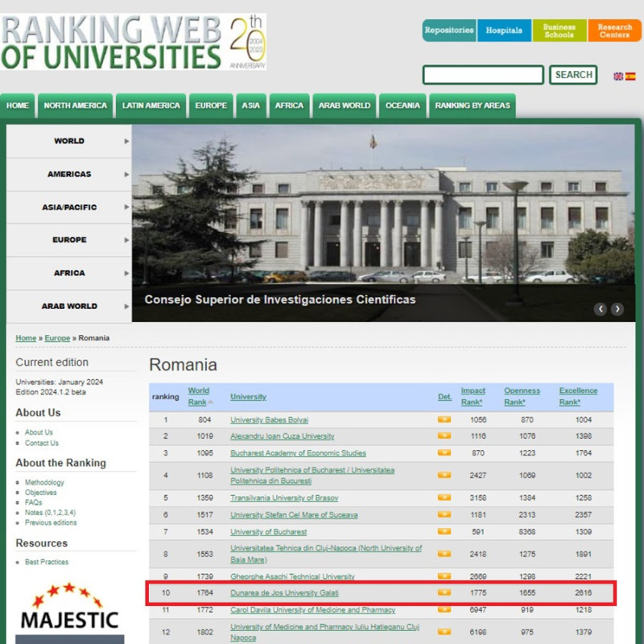The height and width of the screenshot is (644, 644).
Task: Open details icon for Dunarea de Jos University
Action: (444, 592)
